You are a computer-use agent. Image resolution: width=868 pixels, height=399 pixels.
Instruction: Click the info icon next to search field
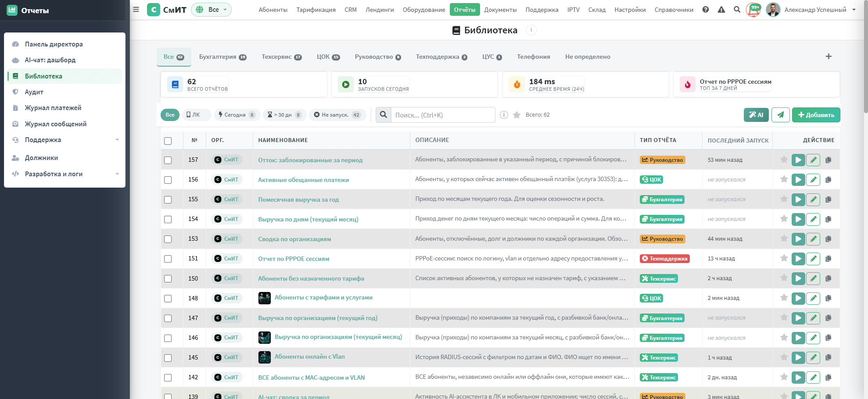pyautogui.click(x=504, y=115)
